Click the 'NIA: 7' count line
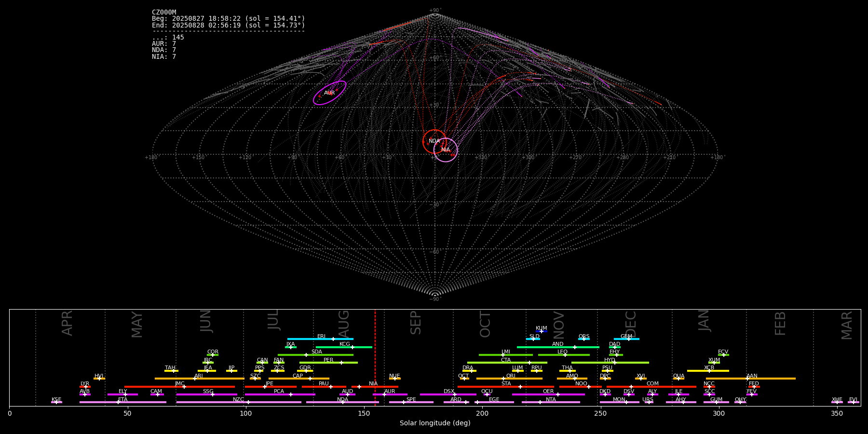This screenshot has height=434, width=868. [x=164, y=57]
